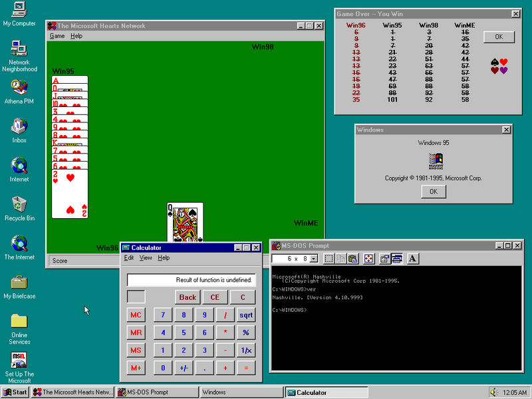This screenshot has height=399, width=532.
Task: Click the Mark selection tool in MS-DOS Prompt
Action: click(x=329, y=259)
